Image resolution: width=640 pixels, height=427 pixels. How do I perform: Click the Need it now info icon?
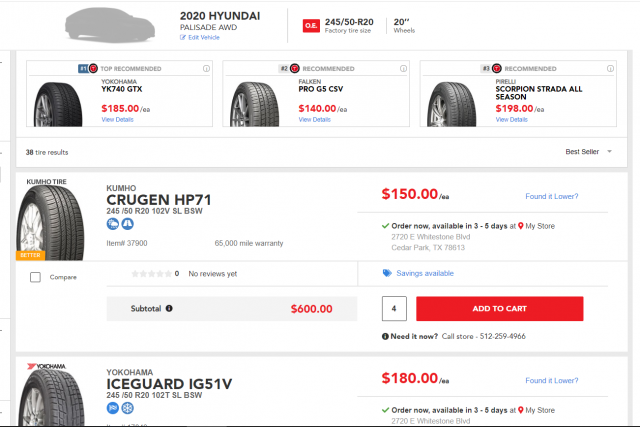point(387,336)
